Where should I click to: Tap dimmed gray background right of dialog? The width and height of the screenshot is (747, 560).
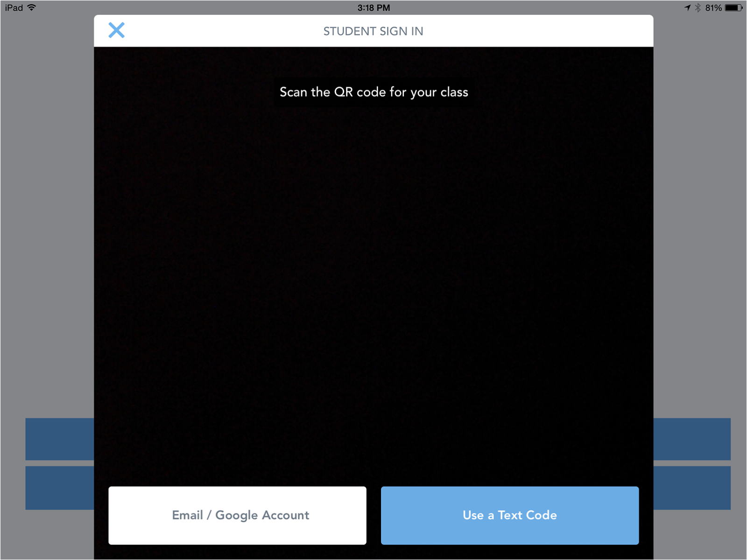click(x=700, y=210)
